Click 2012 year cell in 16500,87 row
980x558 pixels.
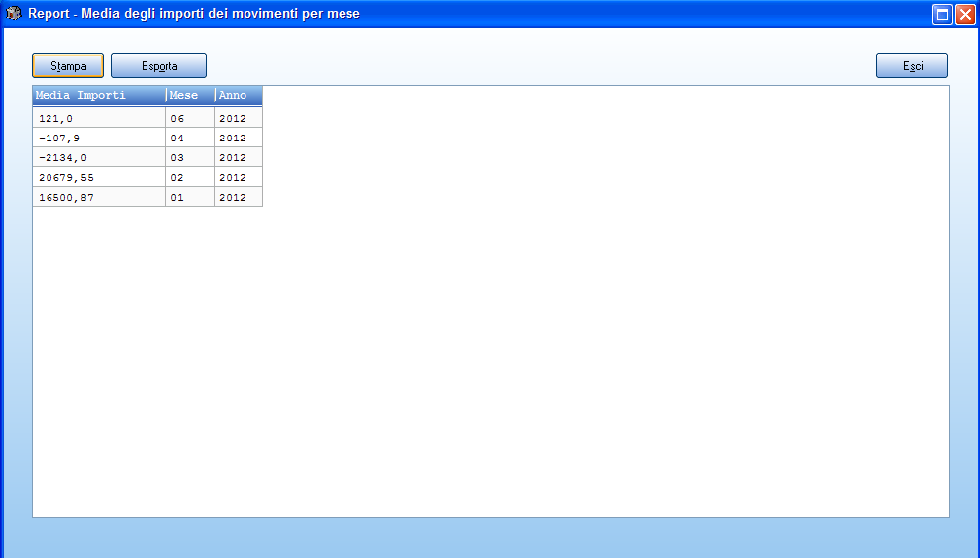click(239, 197)
